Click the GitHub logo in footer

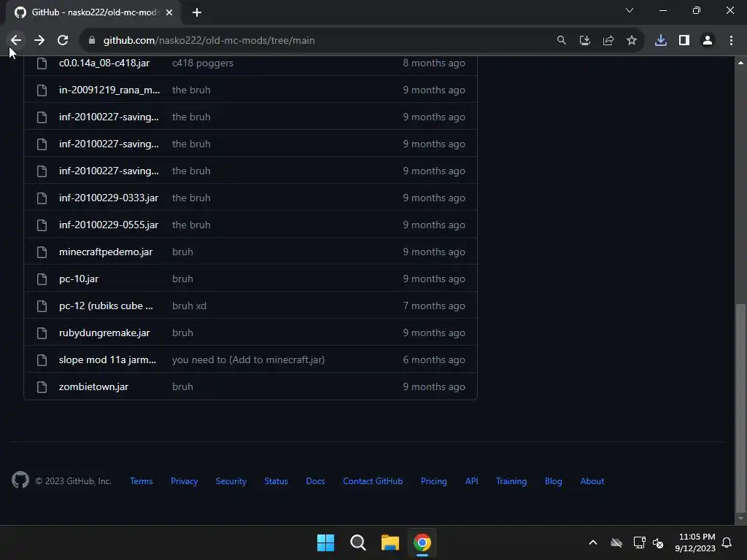20,480
